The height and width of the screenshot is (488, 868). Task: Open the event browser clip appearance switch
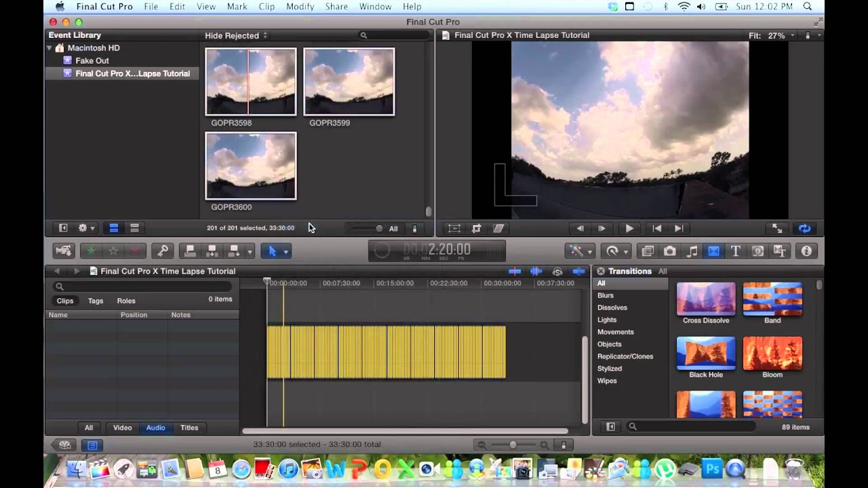(x=414, y=228)
